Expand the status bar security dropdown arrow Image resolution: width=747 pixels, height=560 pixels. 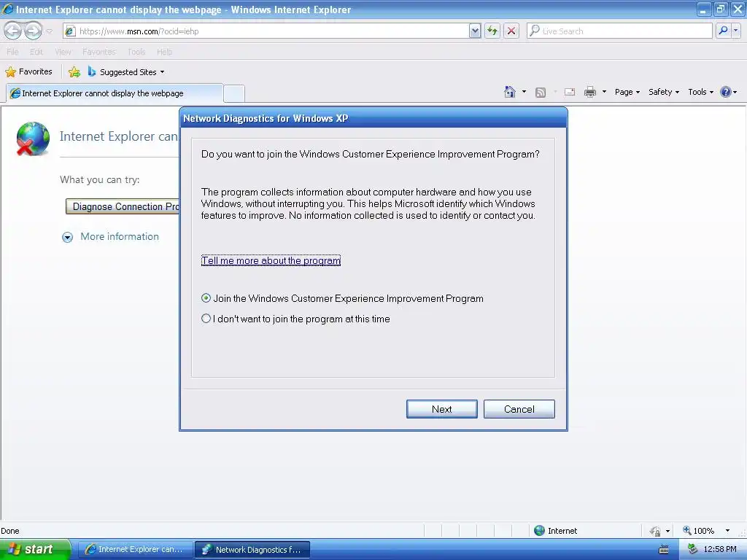(668, 531)
